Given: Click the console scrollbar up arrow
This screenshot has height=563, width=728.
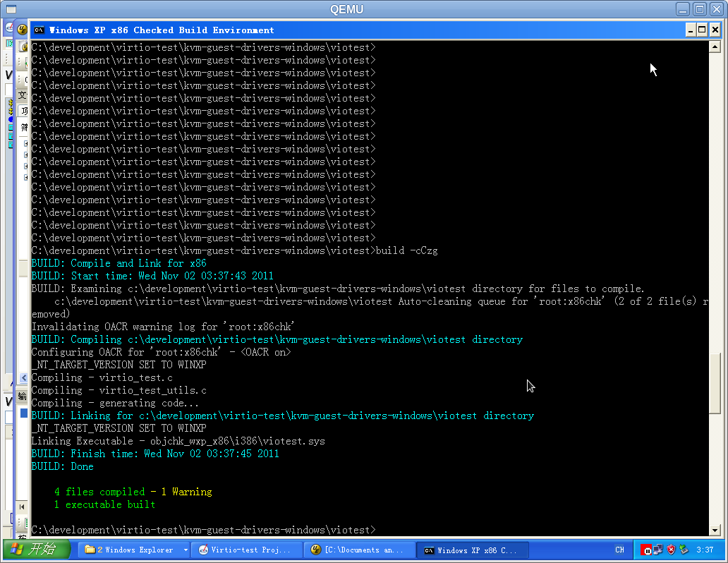Looking at the screenshot, I should click(715, 47).
